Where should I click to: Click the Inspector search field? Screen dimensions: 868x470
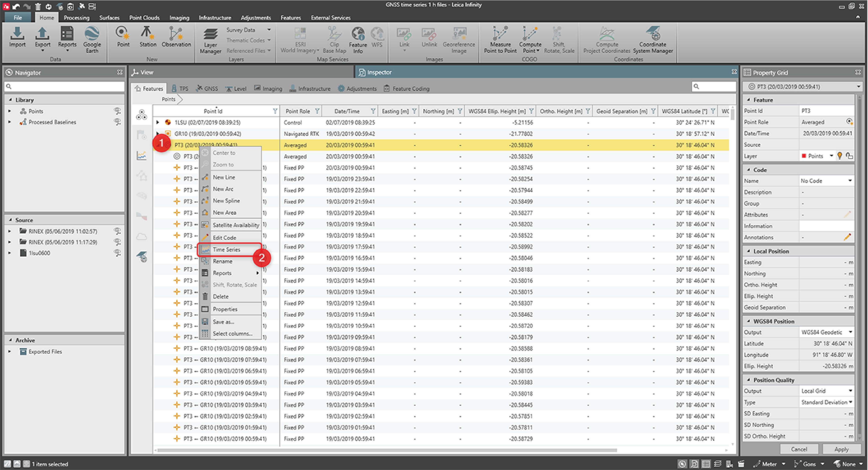tap(714, 87)
